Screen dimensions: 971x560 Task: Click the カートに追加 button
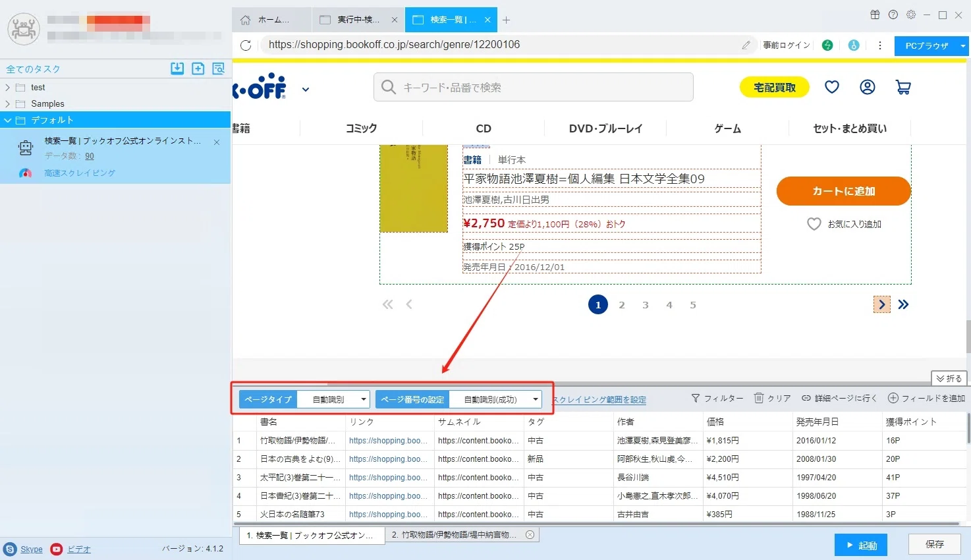843,191
